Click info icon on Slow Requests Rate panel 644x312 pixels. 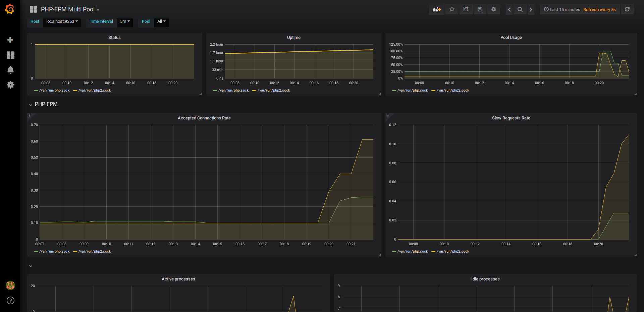388,115
